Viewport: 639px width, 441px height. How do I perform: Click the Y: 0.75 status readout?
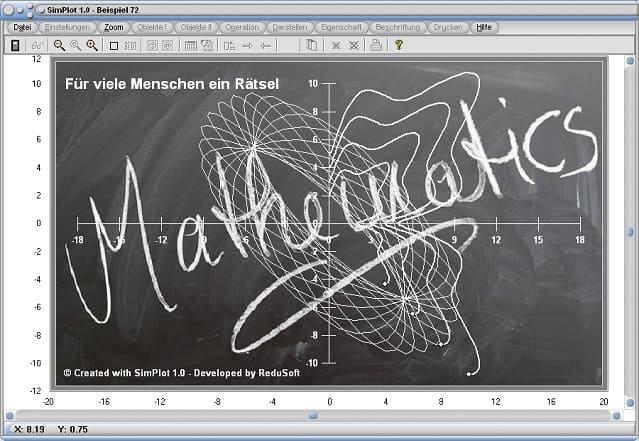[73, 429]
